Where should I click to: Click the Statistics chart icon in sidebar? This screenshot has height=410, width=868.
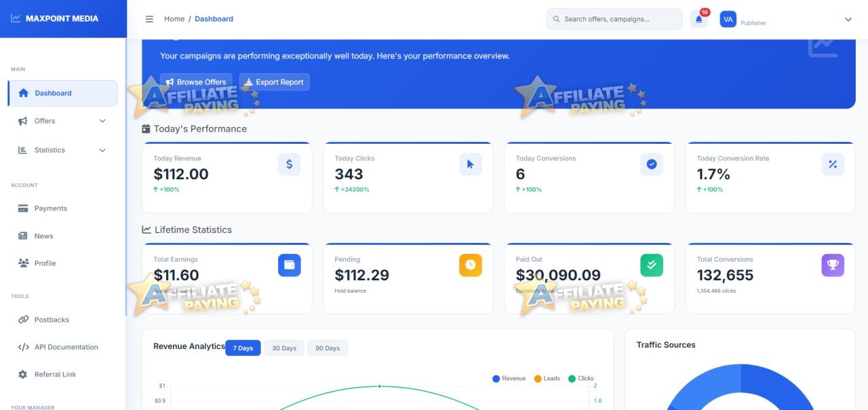(22, 150)
